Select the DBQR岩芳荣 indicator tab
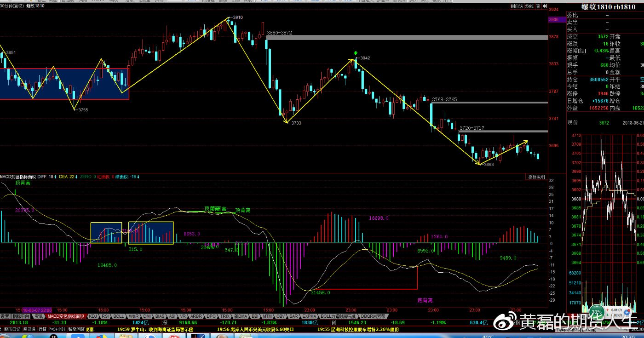 tap(373, 316)
